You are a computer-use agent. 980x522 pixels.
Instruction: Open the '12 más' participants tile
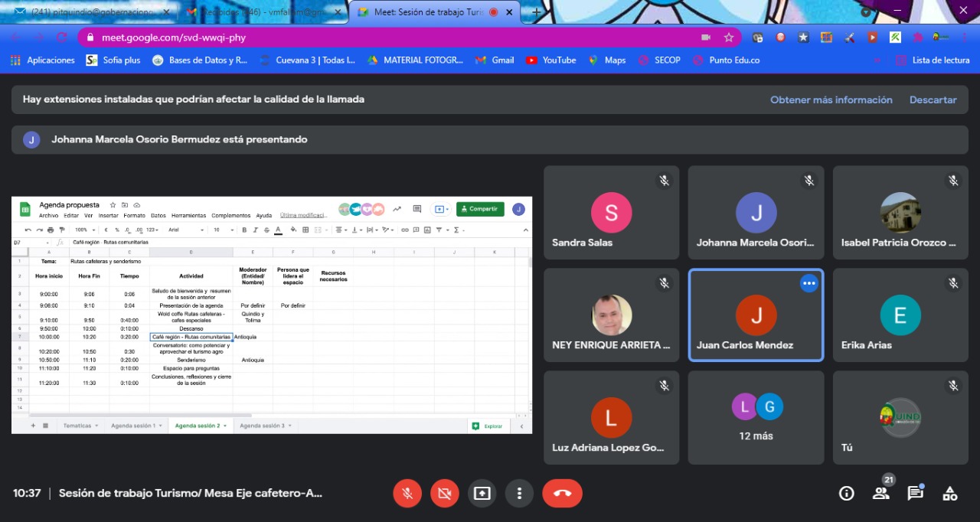[x=756, y=417]
